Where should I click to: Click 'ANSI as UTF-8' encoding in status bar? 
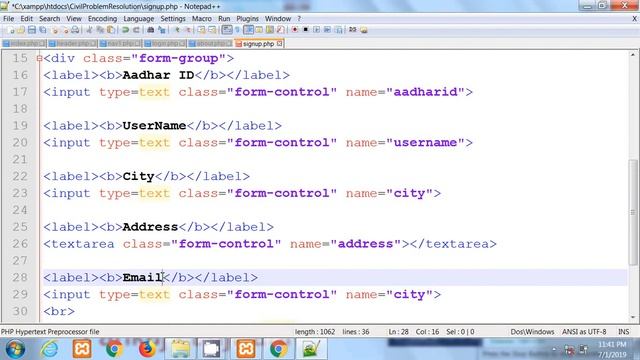[584, 332]
